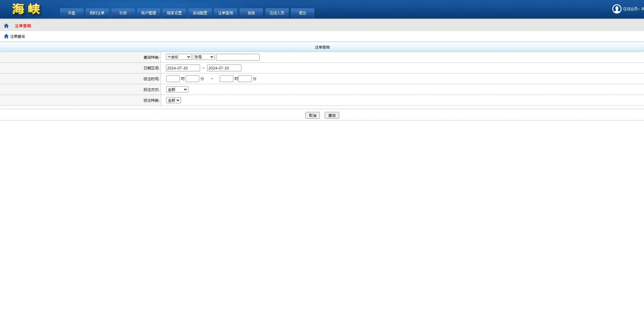Click the 查询 button
The height and width of the screenshot is (324, 644).
pyautogui.click(x=332, y=115)
